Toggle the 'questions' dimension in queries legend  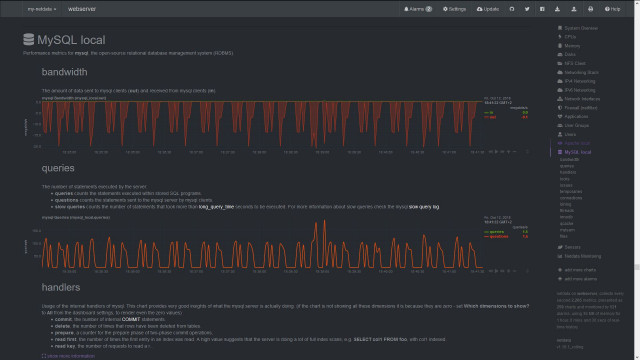(498, 236)
